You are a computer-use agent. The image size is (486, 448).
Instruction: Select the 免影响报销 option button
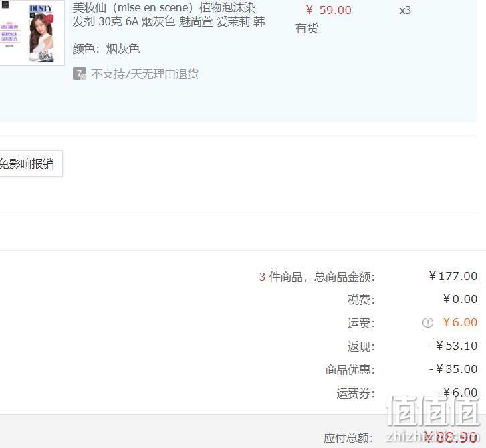coord(31,163)
